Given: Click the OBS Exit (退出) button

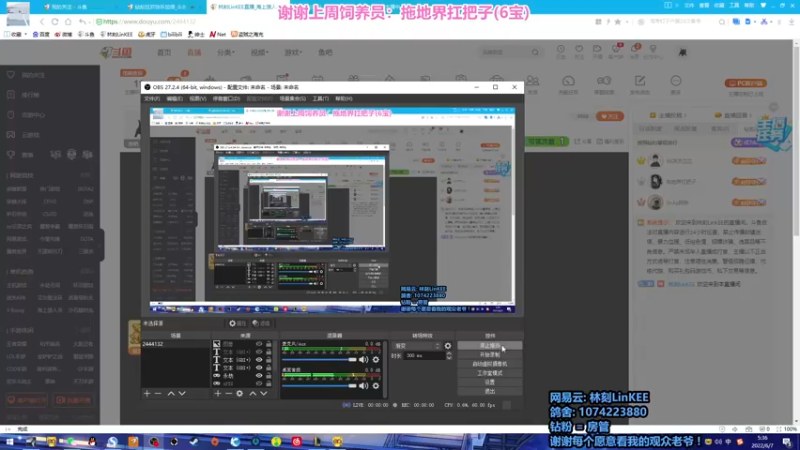Looking at the screenshot, I should (490, 391).
